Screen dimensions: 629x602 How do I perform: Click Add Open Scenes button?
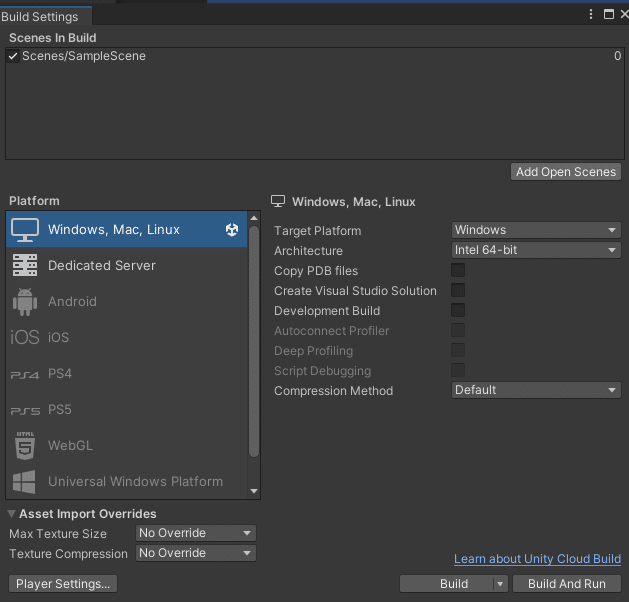[566, 172]
